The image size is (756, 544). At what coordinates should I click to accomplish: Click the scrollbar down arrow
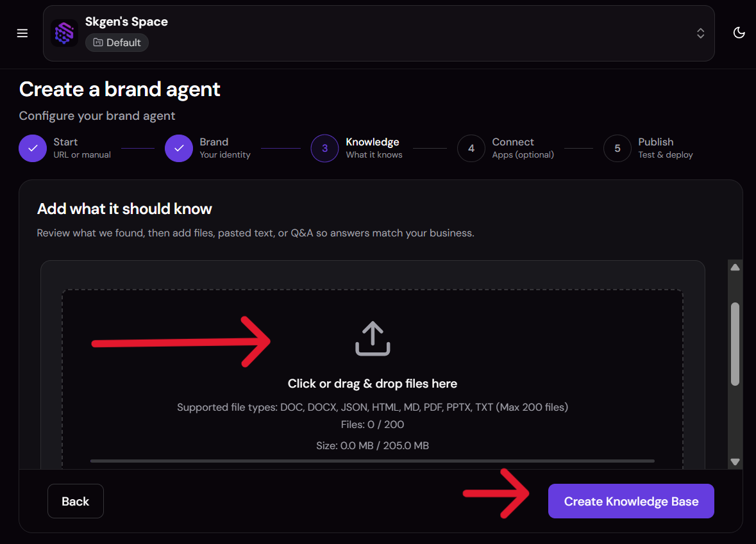(x=735, y=461)
